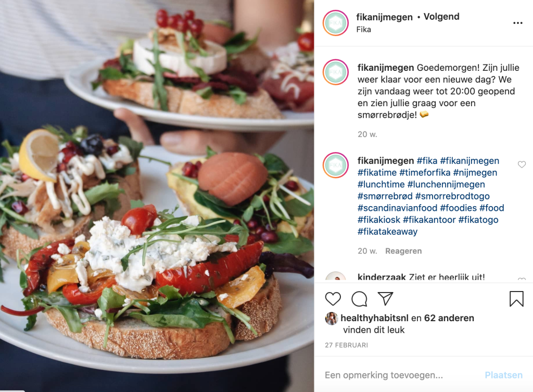Click healthyhabitsnl username in likes
The width and height of the screenshot is (533, 392).
tap(374, 318)
